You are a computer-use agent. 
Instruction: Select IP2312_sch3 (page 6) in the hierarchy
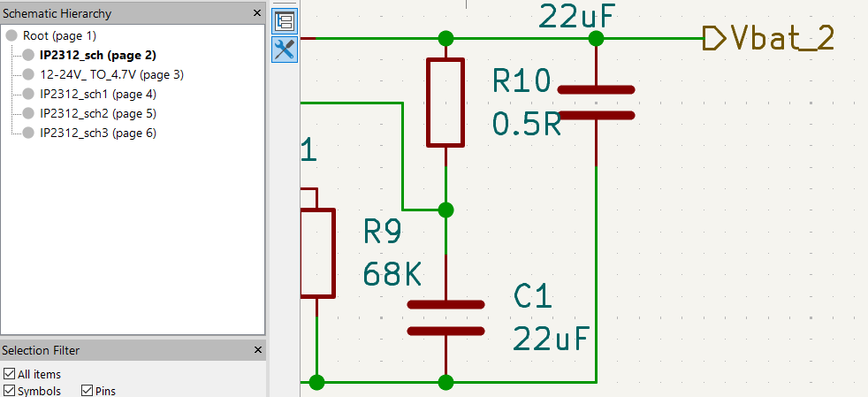(x=98, y=133)
